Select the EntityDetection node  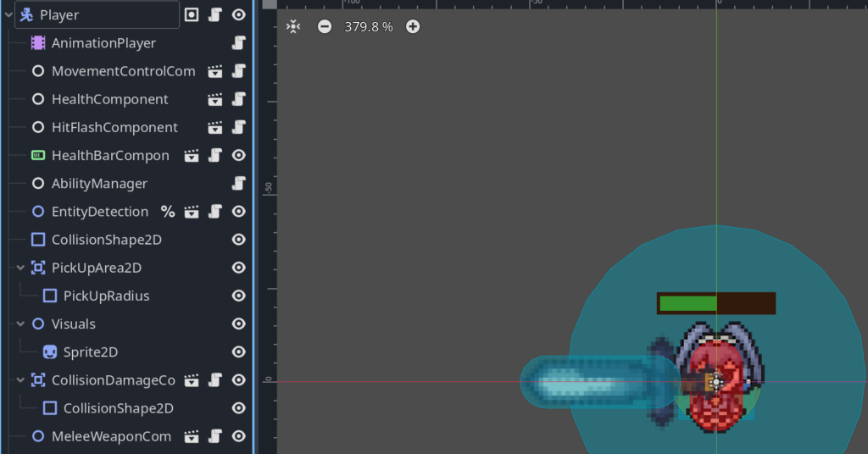coord(100,212)
